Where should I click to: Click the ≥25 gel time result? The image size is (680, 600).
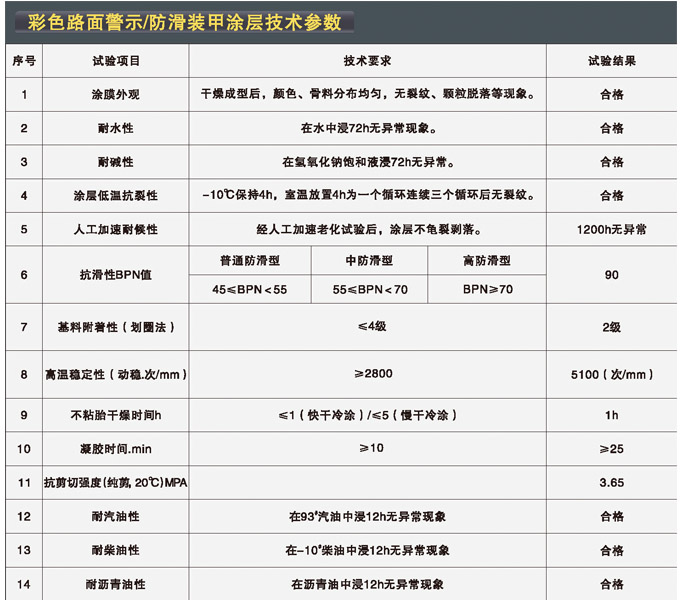[611, 449]
